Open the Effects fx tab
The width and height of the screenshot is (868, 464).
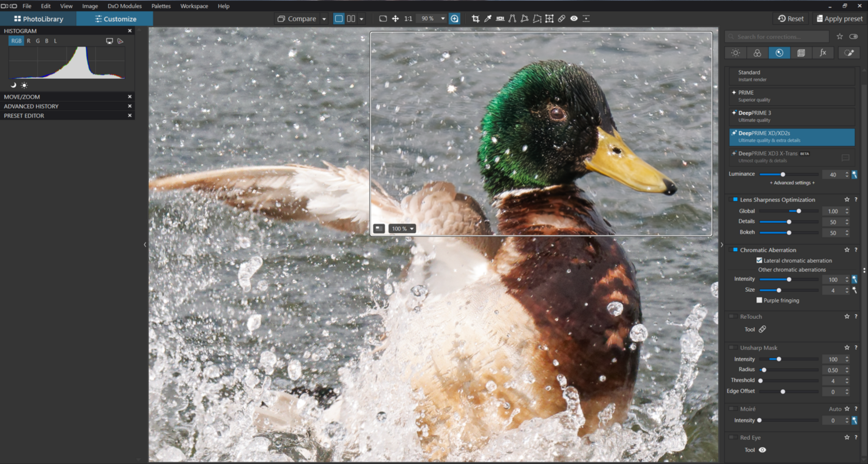click(x=823, y=53)
